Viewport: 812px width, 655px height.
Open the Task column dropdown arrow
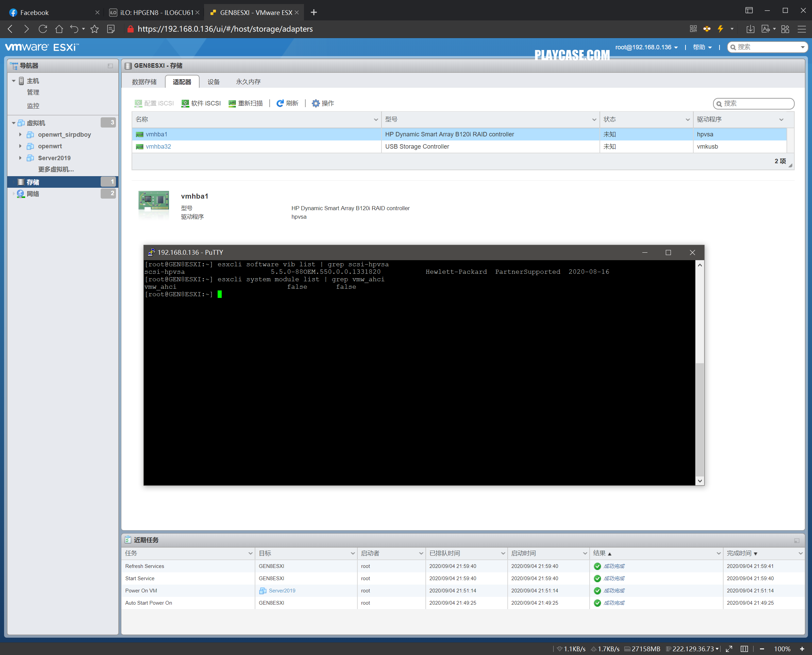250,554
